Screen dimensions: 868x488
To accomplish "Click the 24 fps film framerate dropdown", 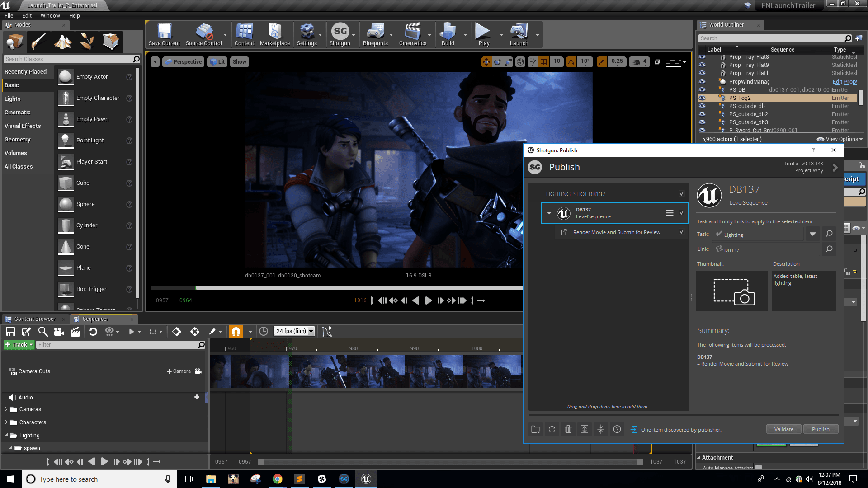I will (294, 331).
